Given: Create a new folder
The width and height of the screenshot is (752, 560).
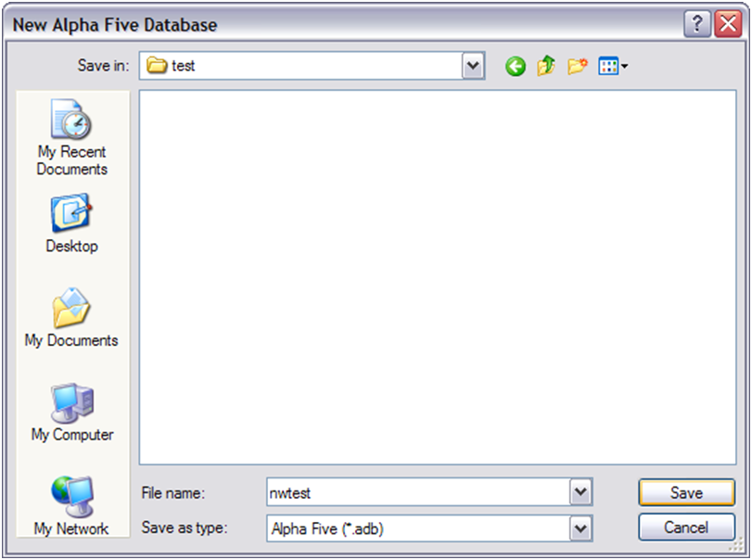Looking at the screenshot, I should tap(577, 66).
